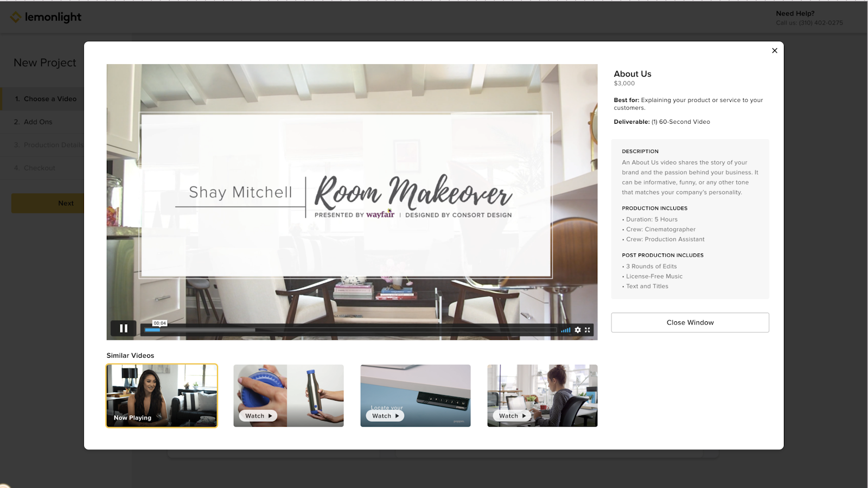
Task: Watch the standing desk control video
Action: 416,396
